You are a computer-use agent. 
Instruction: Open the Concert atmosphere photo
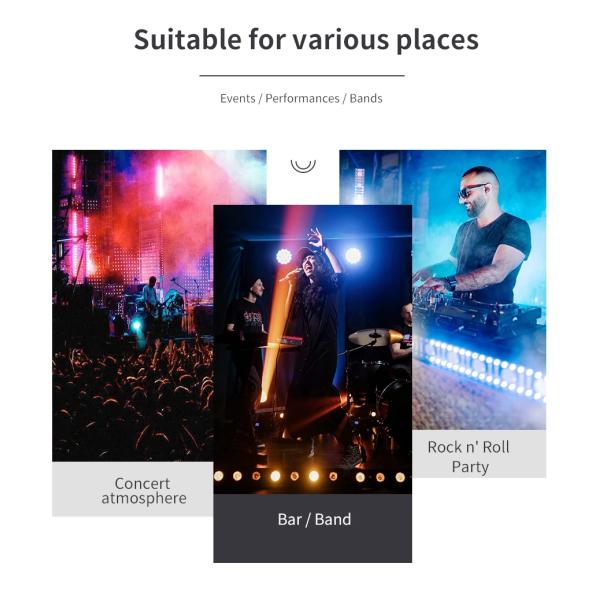pos(132,305)
